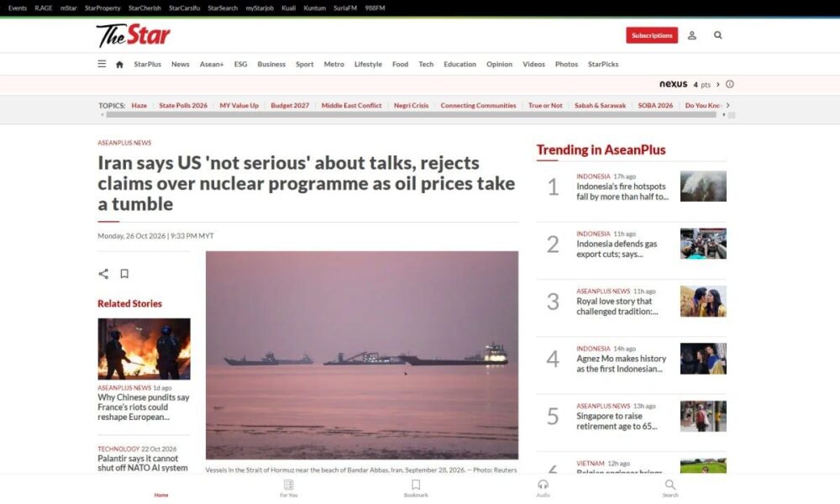Open the fire hotspots smoke thumbnail
Viewport: 840px width, 504px height.
[x=703, y=186]
